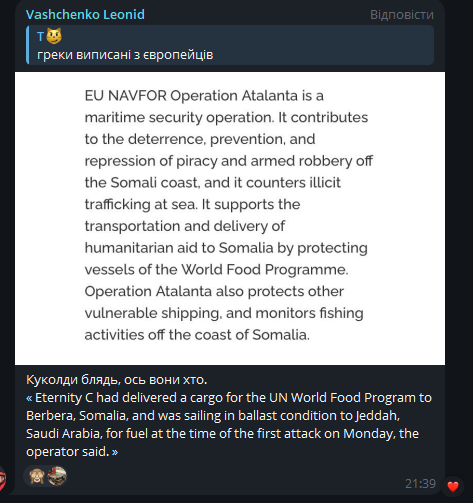The height and width of the screenshot is (503, 473).
Task: Click the message timestamp 21:39
Action: coord(420,483)
